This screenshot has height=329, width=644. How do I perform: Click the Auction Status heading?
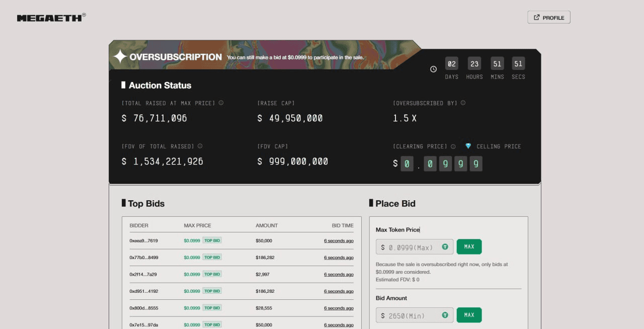pyautogui.click(x=160, y=86)
